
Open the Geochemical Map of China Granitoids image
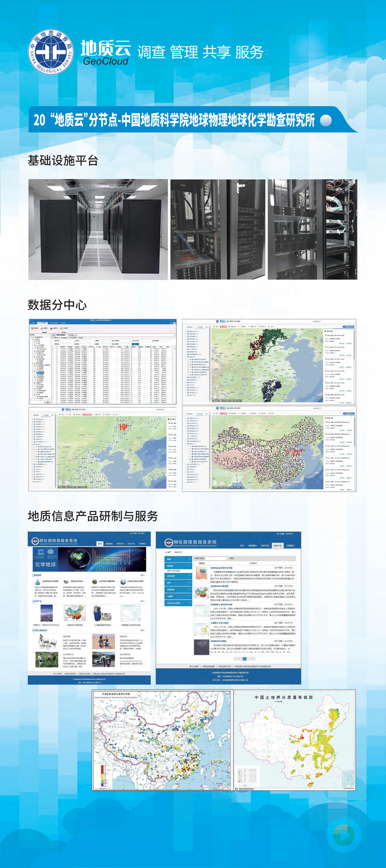tap(162, 740)
